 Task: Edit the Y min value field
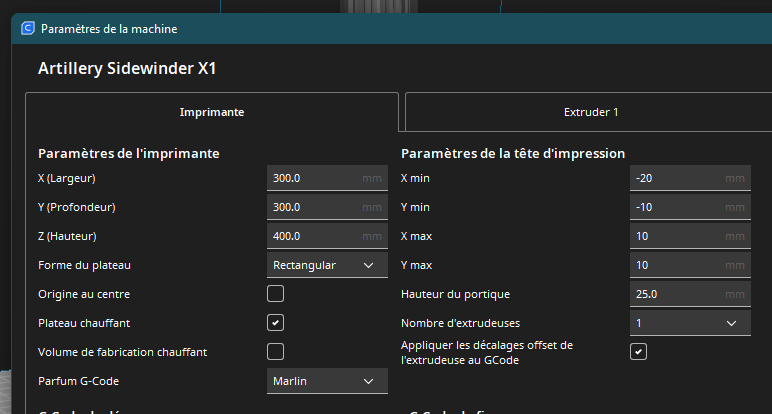click(x=678, y=207)
